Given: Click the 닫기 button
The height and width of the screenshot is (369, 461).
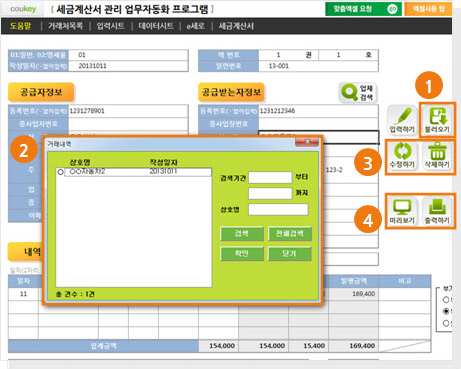Looking at the screenshot, I should click(x=290, y=254).
